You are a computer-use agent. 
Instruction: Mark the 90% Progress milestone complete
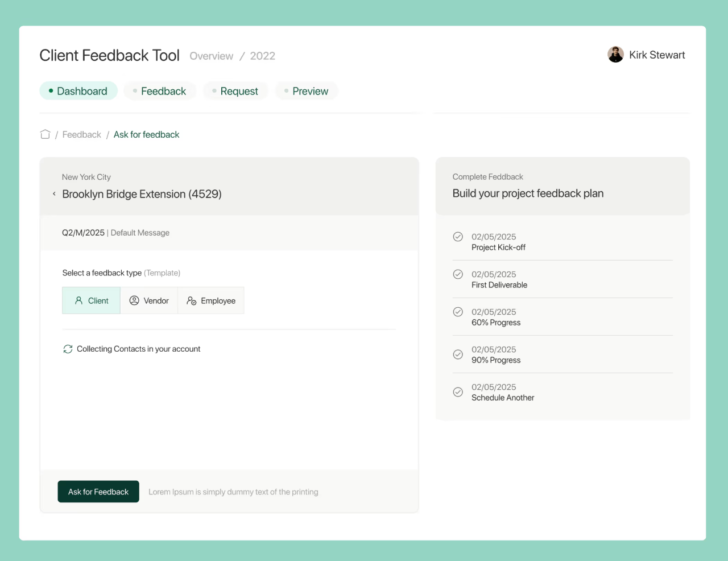[458, 354]
